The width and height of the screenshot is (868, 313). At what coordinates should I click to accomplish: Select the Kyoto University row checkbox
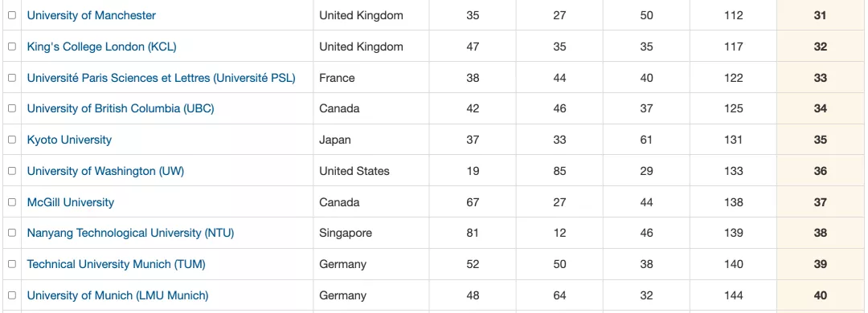[x=11, y=140]
